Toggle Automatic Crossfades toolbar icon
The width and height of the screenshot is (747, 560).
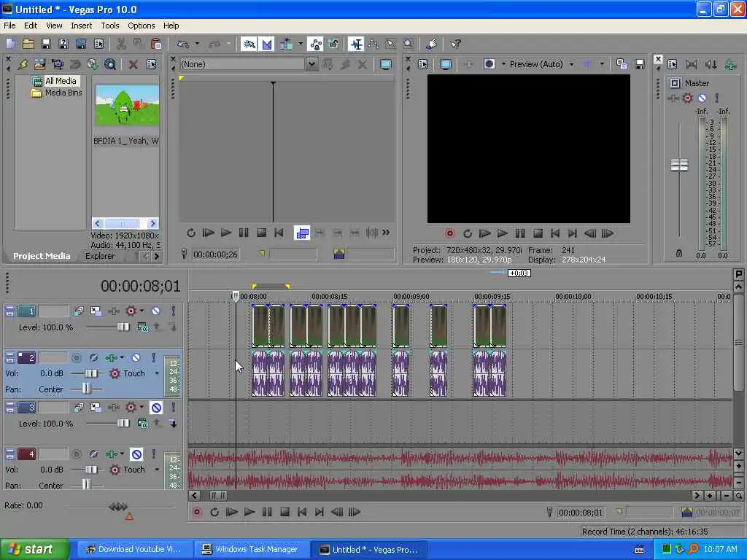266,44
